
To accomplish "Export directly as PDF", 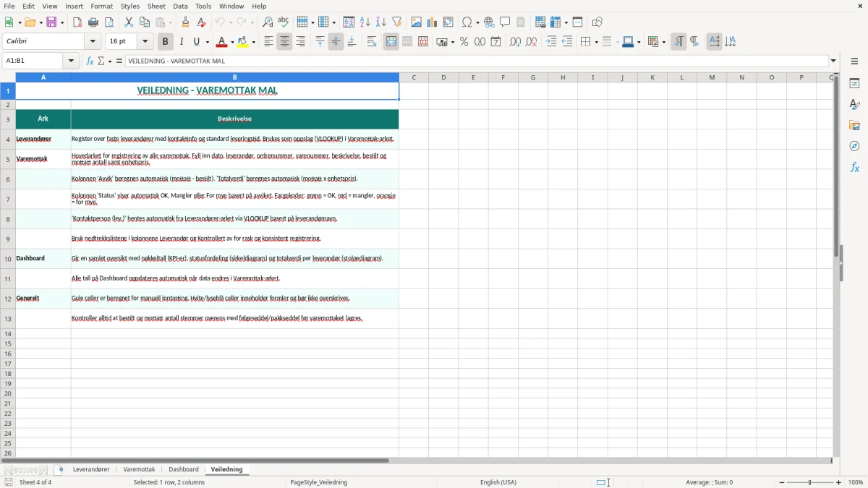I will pyautogui.click(x=77, y=22).
